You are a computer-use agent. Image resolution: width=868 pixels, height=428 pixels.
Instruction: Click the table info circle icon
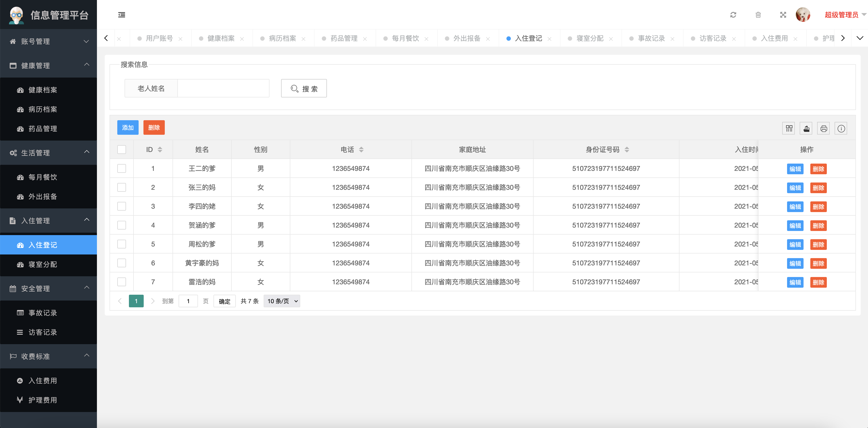[841, 128]
